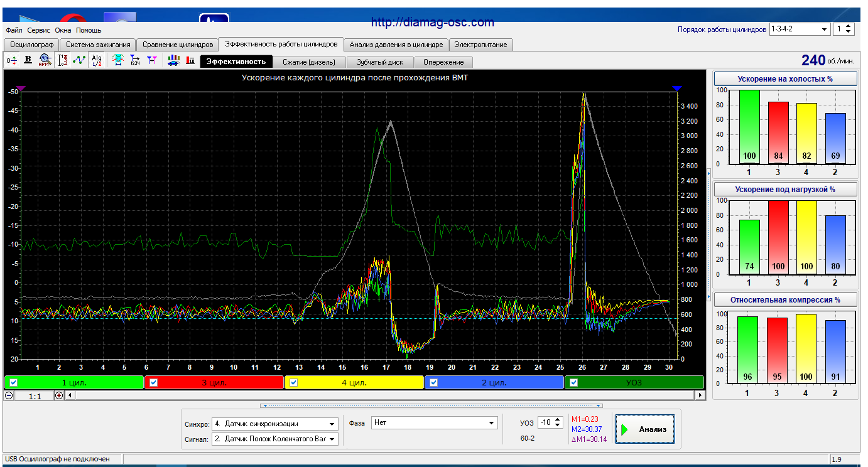Click the zero-level offset toolbar icon
The height and width of the screenshot is (467, 868).
(x=12, y=60)
